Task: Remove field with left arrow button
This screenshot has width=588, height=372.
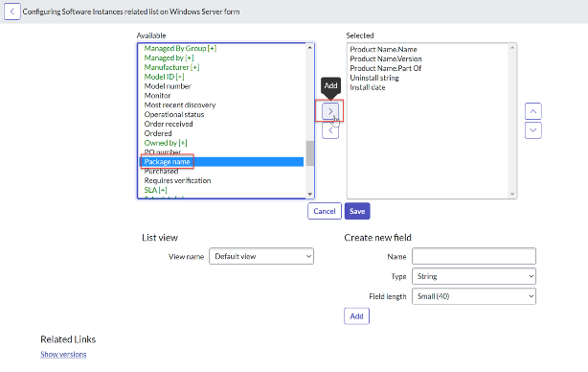Action: 330,130
